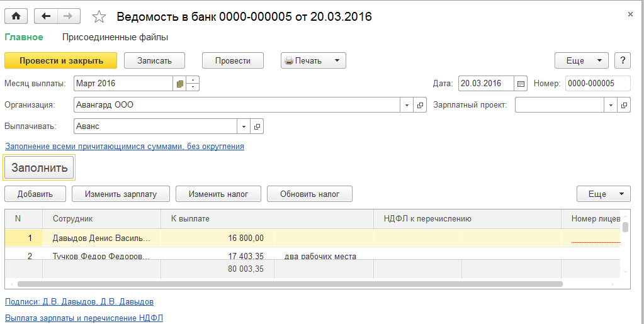Image resolution: width=644 pixels, height=324 pixels.
Task: Open the Выплачивать value with its open icon
Action: pos(257,126)
